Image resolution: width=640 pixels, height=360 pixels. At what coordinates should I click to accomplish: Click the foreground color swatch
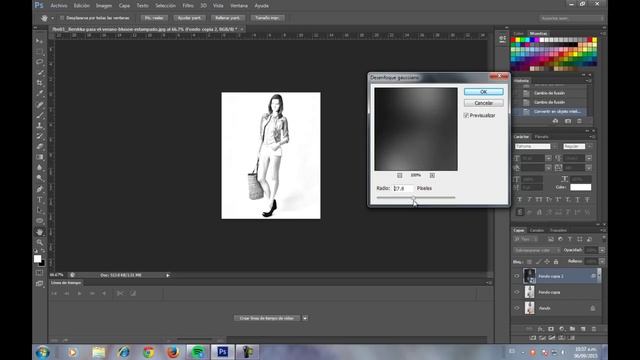point(38,259)
